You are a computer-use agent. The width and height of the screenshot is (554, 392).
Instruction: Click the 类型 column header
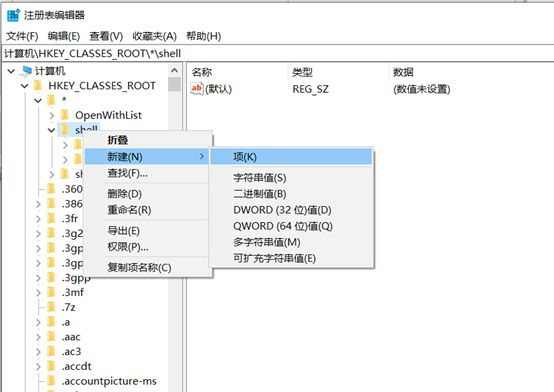(x=302, y=72)
